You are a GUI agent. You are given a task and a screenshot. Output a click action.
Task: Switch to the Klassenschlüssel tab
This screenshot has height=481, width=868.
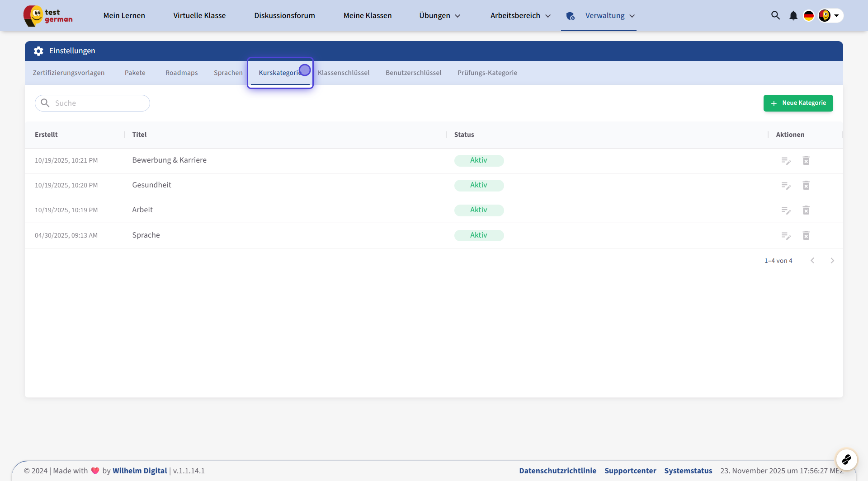[344, 73]
